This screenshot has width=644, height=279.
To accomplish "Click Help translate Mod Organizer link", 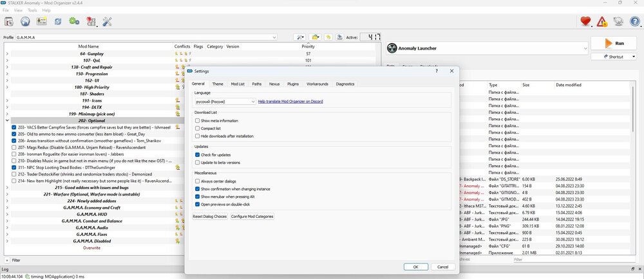I will pos(290,102).
